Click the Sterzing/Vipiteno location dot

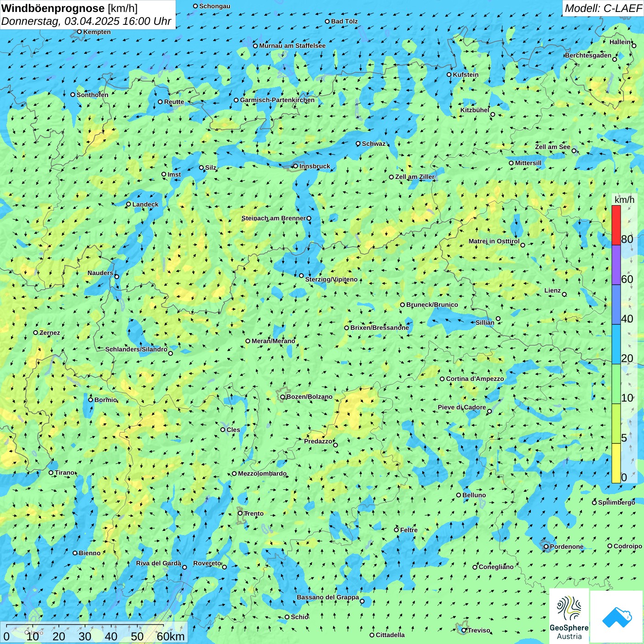[301, 276]
